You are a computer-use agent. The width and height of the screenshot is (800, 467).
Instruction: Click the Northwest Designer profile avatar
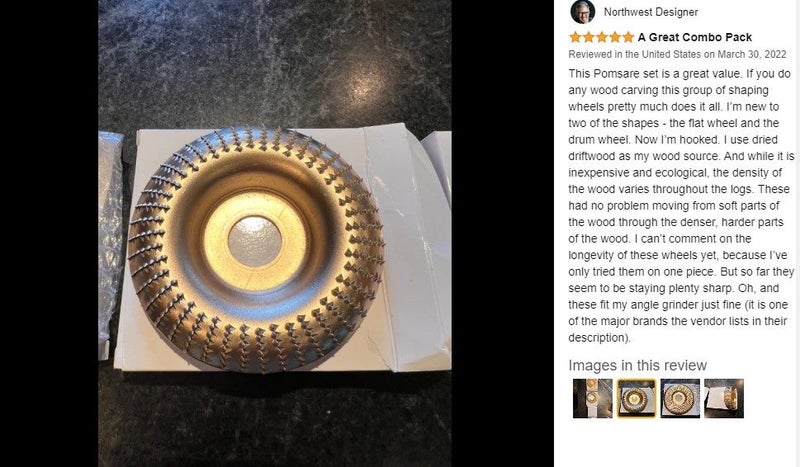(583, 12)
